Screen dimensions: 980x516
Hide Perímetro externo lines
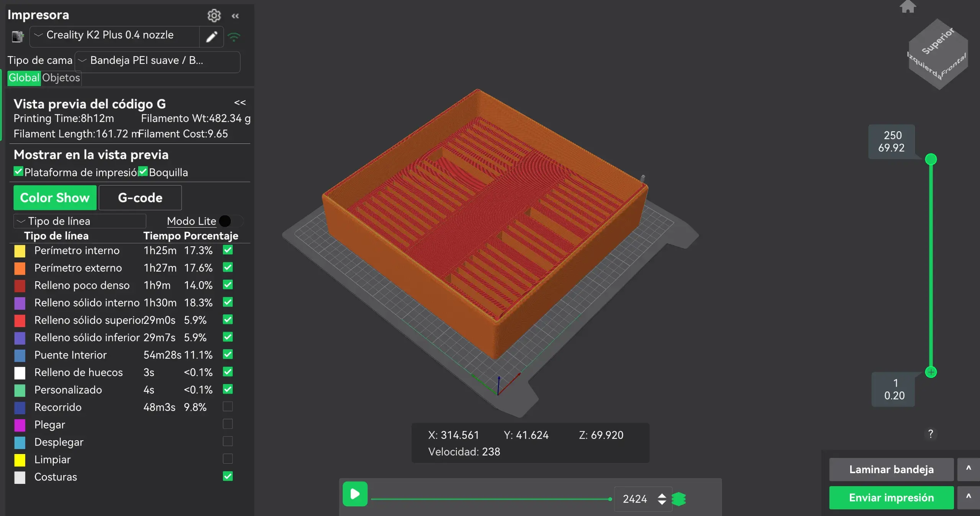pos(228,267)
